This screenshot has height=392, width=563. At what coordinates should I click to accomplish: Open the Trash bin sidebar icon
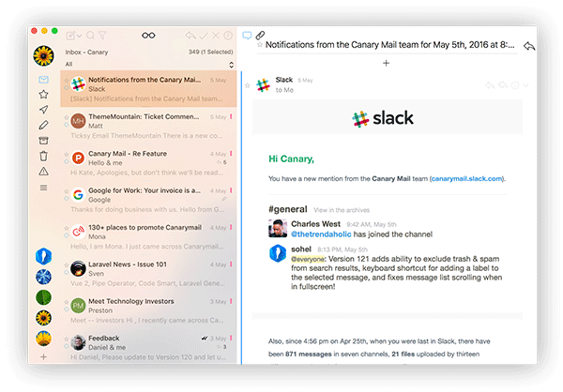[43, 156]
